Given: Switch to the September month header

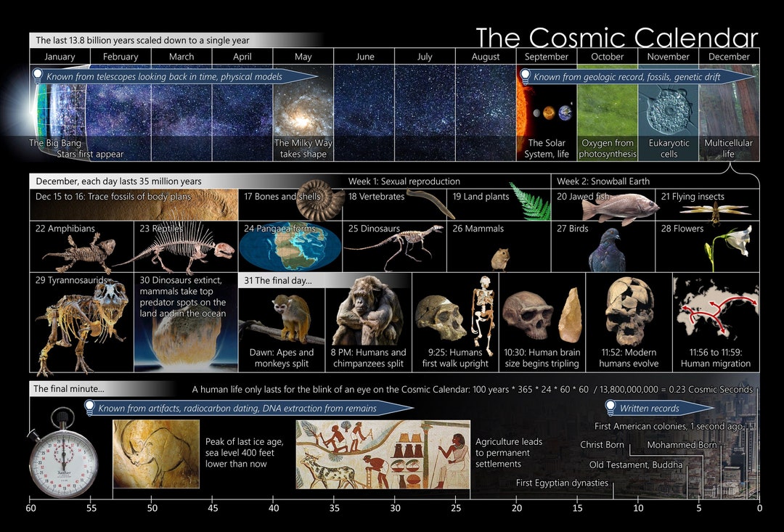Looking at the screenshot, I should [x=546, y=56].
